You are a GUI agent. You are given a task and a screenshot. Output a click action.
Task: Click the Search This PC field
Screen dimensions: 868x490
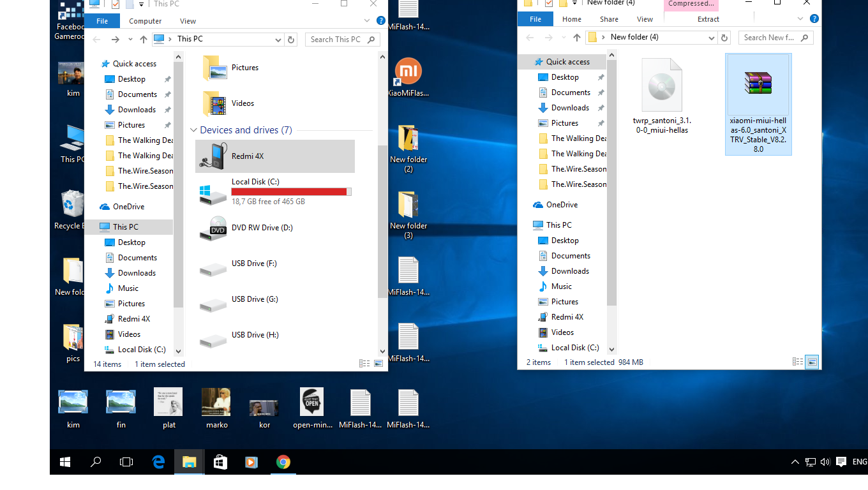[x=337, y=40]
